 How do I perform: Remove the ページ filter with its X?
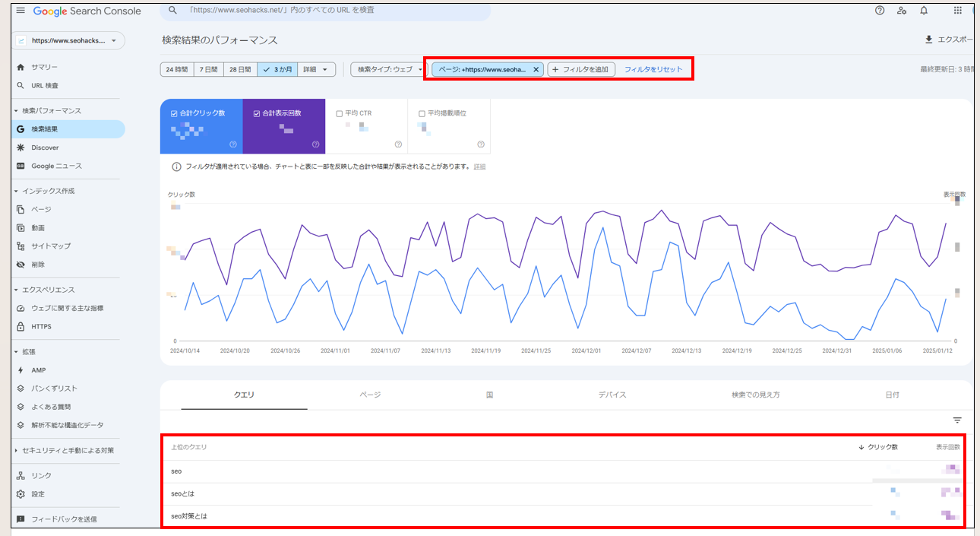(536, 69)
